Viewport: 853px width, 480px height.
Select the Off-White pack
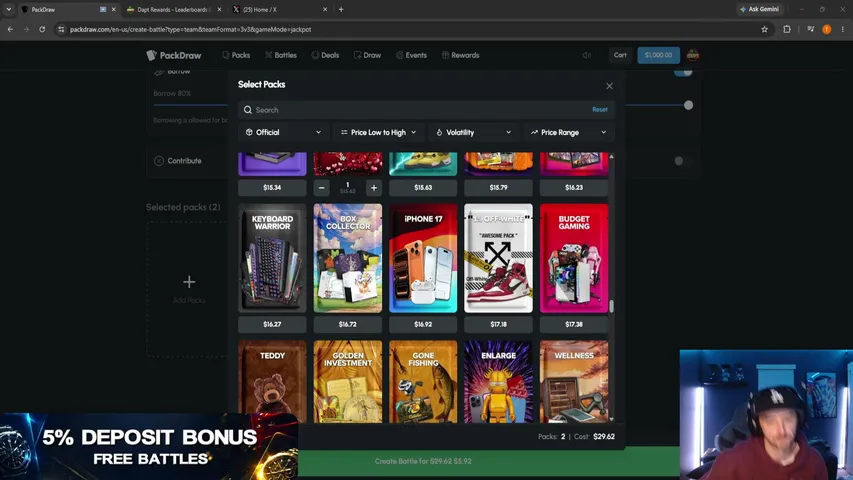click(498, 258)
